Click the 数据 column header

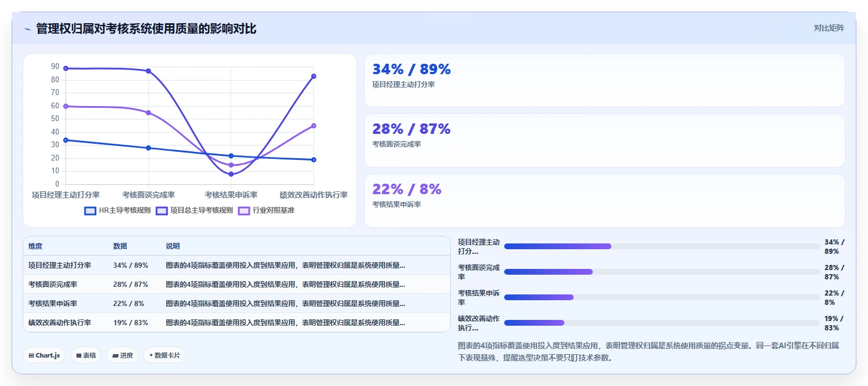120,246
